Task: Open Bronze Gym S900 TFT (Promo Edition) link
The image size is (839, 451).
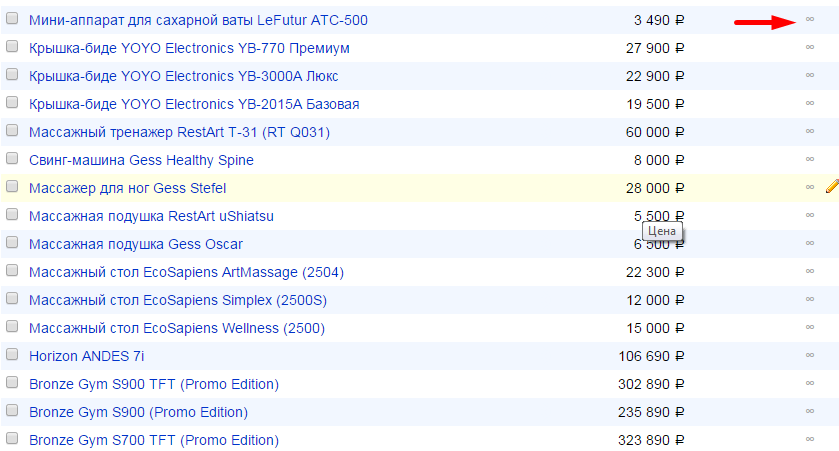Action: [154, 384]
